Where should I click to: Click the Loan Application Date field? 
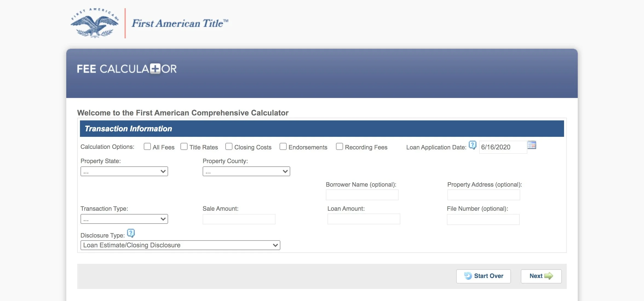click(503, 147)
